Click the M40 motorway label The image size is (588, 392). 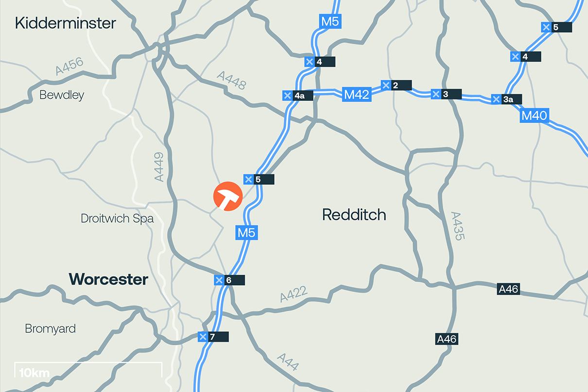tap(535, 116)
